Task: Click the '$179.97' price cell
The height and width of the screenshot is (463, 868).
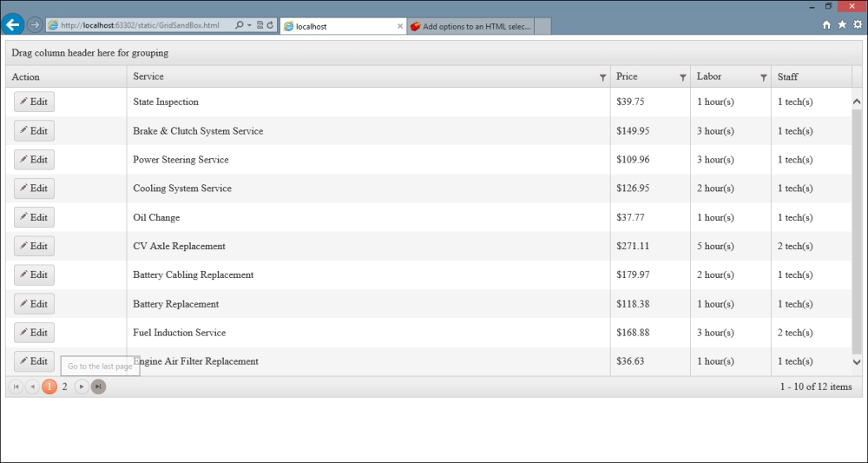Action: (x=650, y=274)
